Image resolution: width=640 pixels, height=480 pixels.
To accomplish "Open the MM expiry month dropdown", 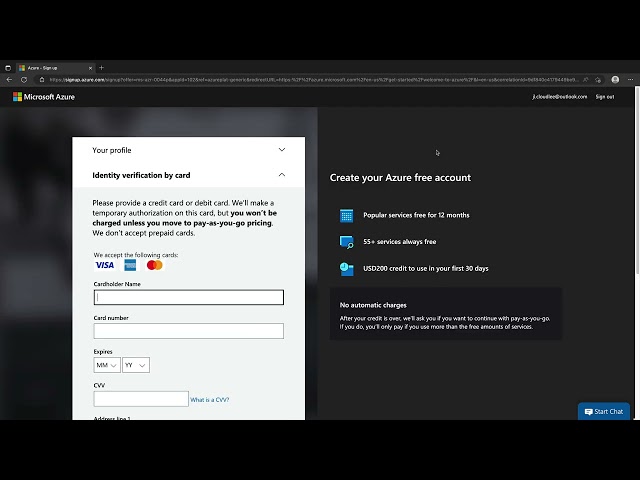I will [x=107, y=365].
